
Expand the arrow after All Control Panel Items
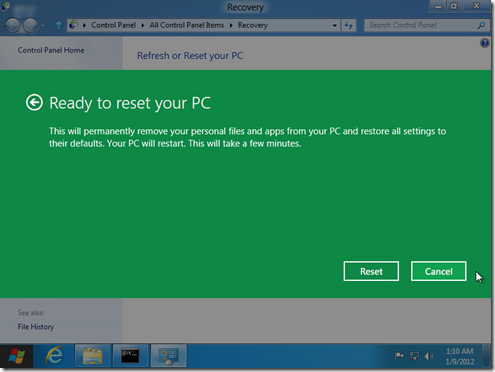(231, 25)
